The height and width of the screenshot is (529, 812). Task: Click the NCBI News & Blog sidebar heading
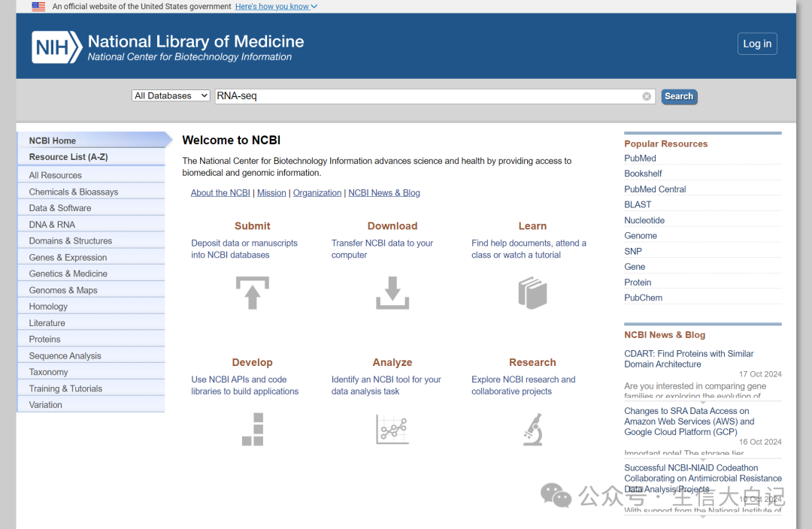[x=665, y=335]
